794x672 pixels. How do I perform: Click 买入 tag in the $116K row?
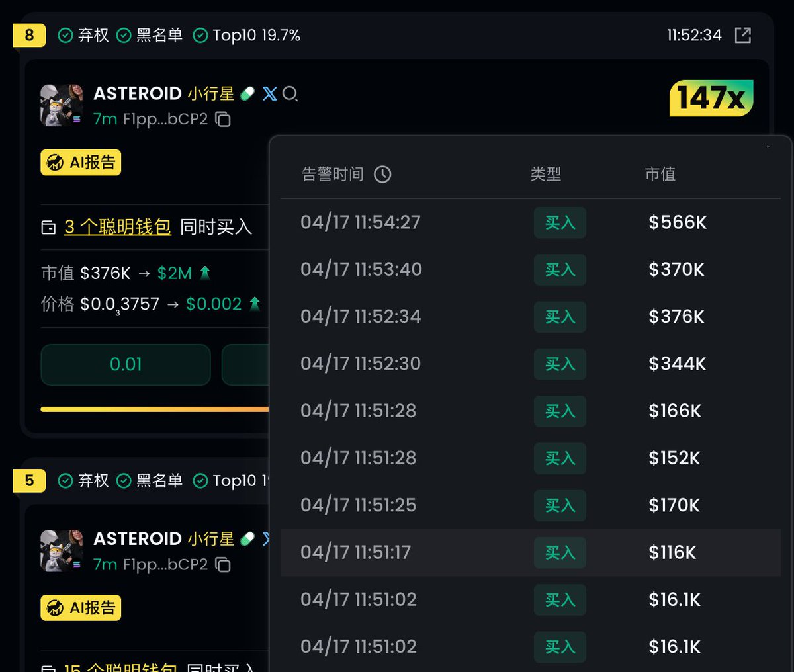click(560, 552)
